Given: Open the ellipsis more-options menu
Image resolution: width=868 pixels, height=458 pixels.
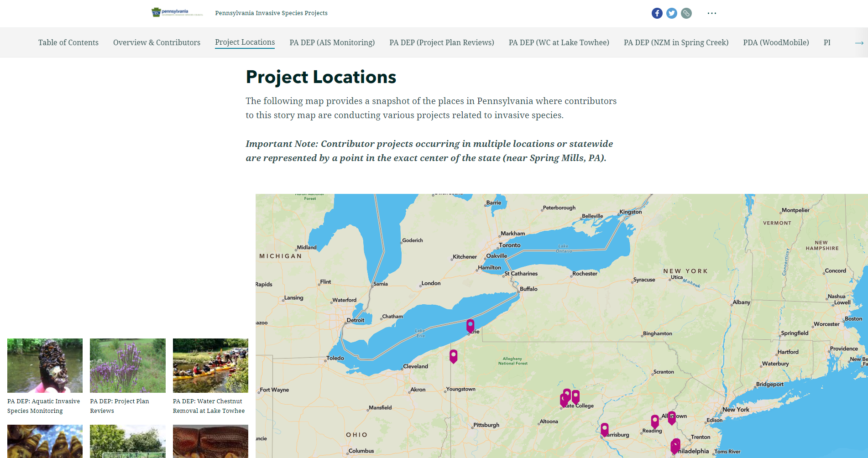Looking at the screenshot, I should pos(711,13).
